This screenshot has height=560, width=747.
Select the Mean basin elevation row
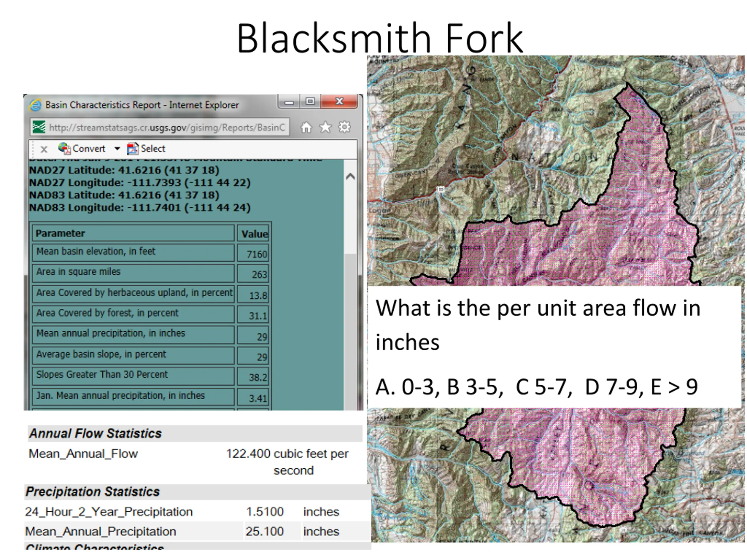coord(133,252)
